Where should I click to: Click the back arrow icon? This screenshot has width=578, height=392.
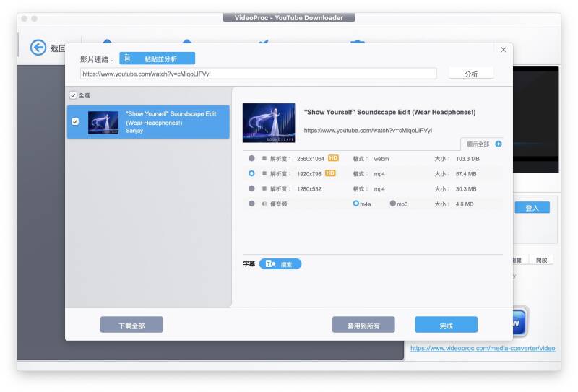[38, 48]
